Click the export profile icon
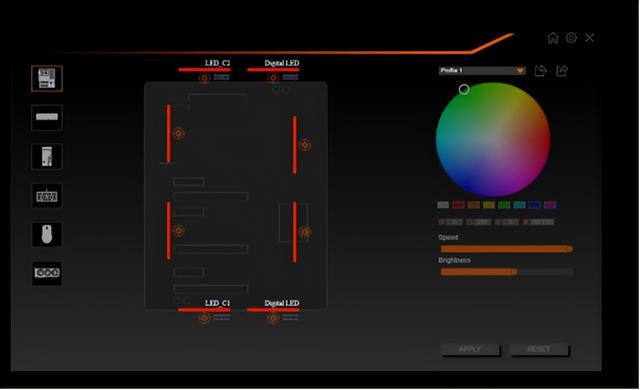 [562, 71]
